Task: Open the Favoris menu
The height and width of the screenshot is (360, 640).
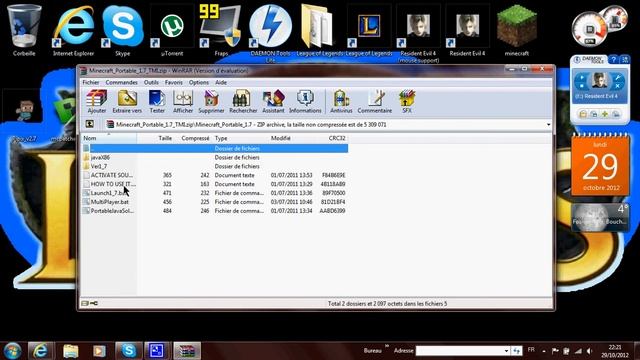Action: [173, 82]
